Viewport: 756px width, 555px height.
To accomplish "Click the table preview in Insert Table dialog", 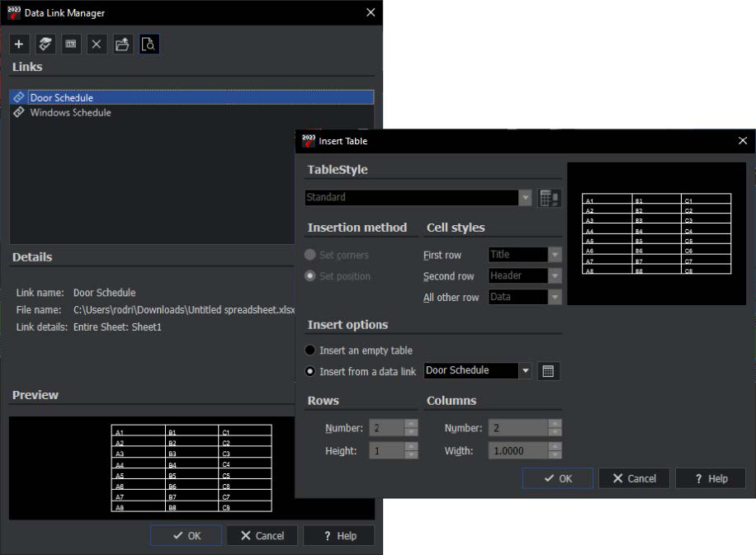I will (657, 233).
